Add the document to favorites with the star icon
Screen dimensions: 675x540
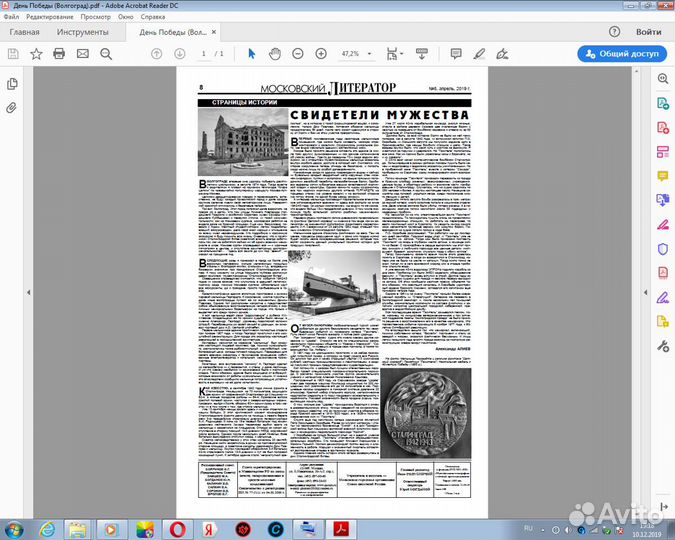(x=36, y=53)
